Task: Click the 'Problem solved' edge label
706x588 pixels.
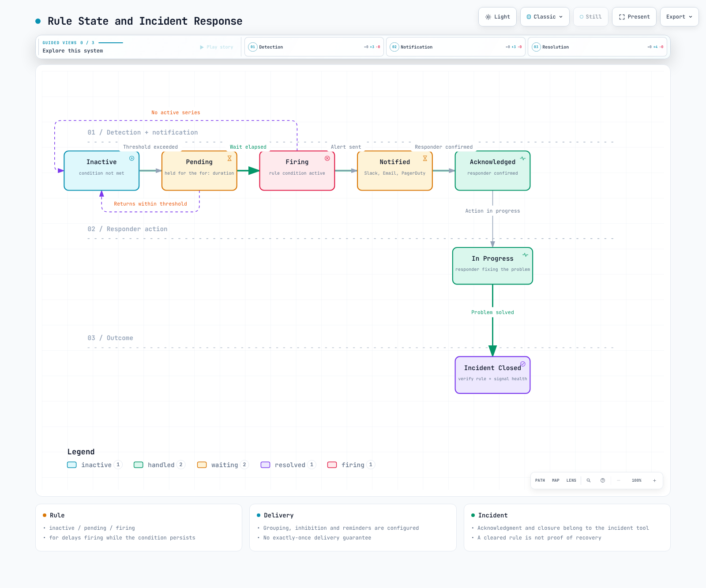Action: click(x=492, y=312)
